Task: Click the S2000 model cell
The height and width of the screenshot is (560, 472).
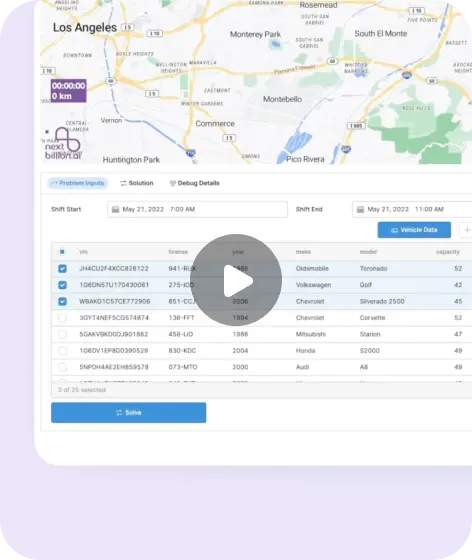Action: click(370, 351)
